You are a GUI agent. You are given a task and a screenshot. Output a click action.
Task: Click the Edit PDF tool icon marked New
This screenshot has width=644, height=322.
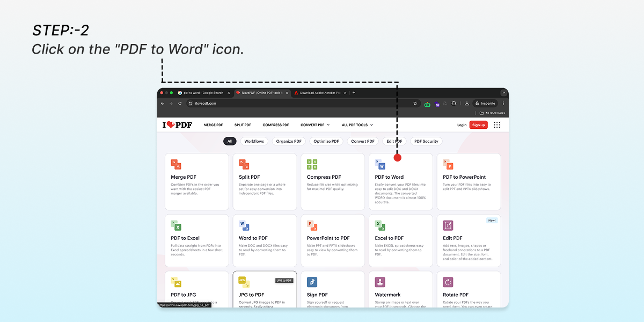pos(448,225)
